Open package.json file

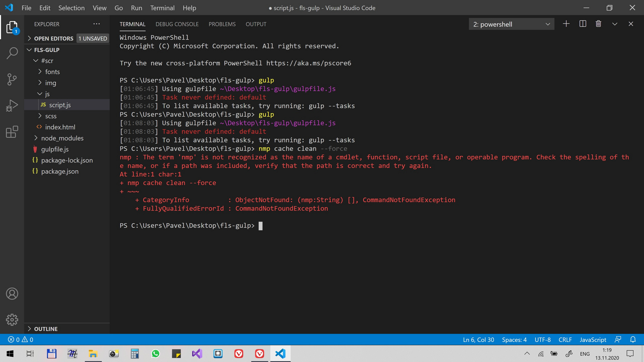[67, 171]
